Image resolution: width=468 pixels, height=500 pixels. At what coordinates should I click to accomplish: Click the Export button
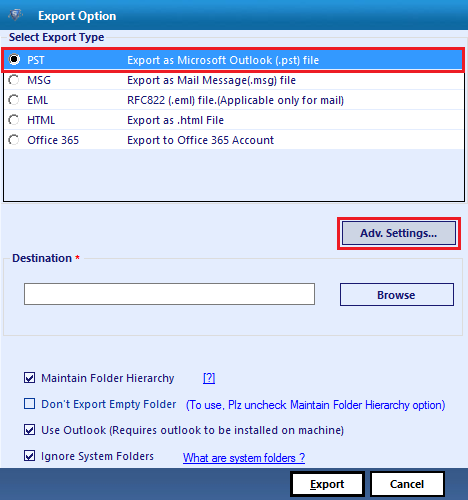click(x=327, y=484)
